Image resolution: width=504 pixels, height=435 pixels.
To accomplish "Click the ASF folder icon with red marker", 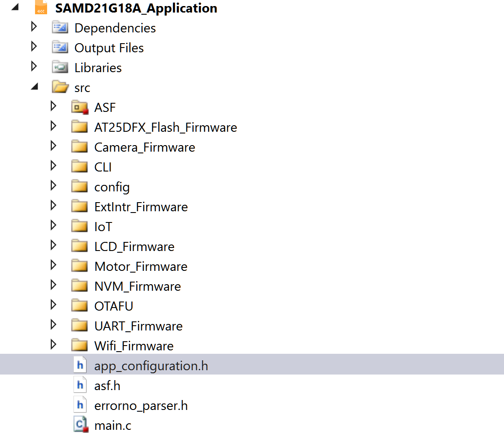I will point(80,107).
